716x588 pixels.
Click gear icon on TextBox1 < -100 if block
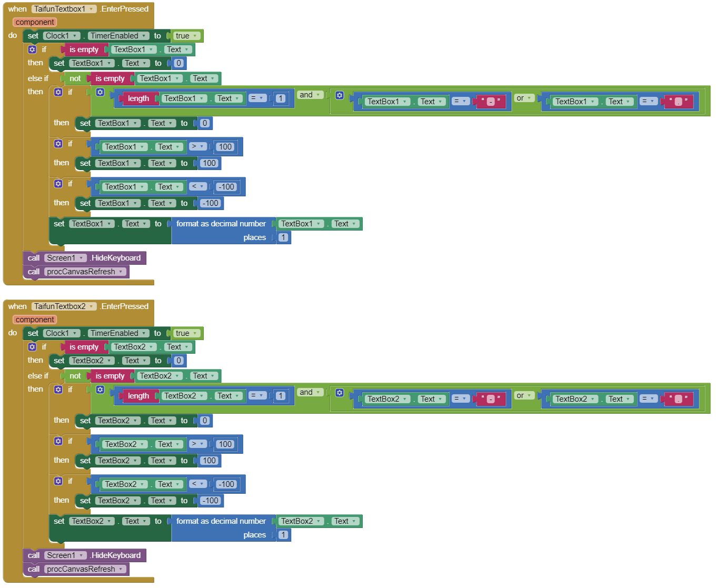(x=58, y=184)
